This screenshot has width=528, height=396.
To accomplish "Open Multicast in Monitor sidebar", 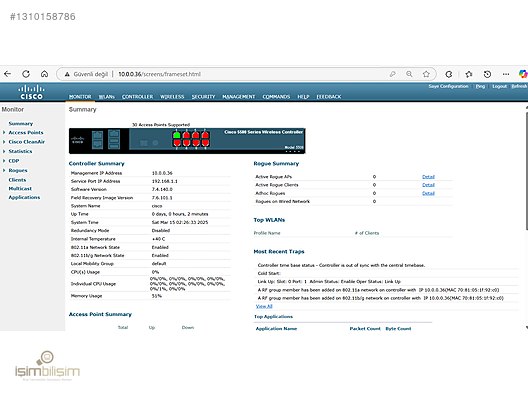I will pos(20,189).
